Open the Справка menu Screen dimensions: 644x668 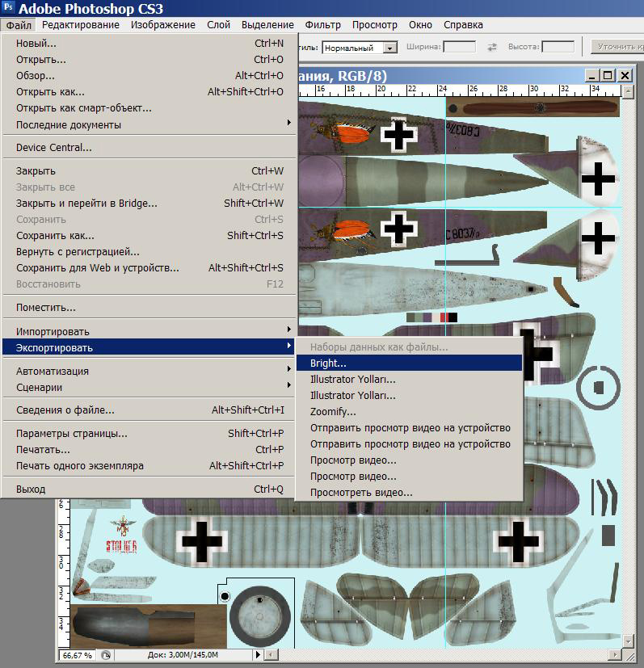(x=463, y=25)
